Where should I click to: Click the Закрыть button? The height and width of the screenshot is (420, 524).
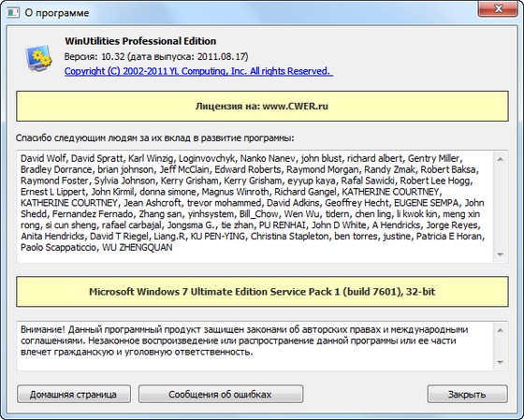(x=467, y=394)
